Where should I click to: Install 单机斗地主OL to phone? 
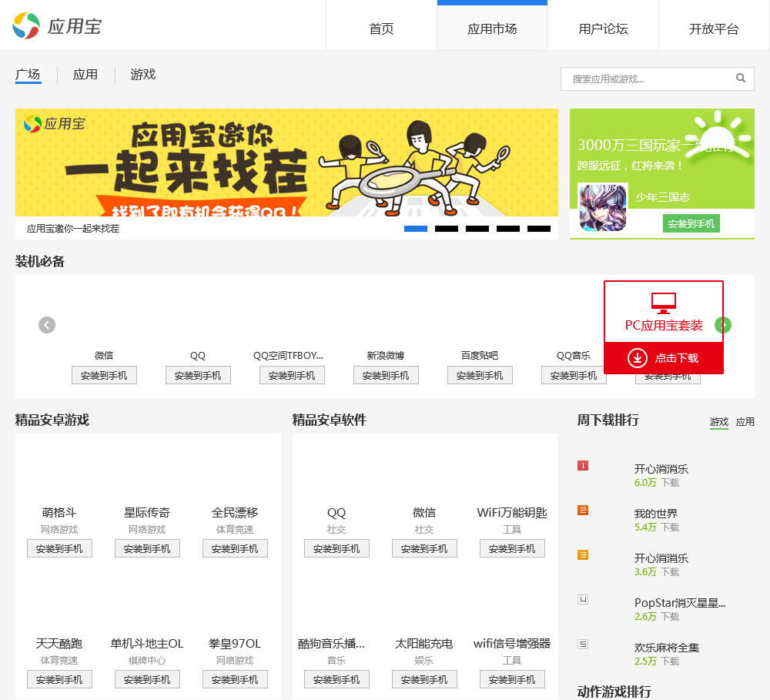tap(147, 679)
